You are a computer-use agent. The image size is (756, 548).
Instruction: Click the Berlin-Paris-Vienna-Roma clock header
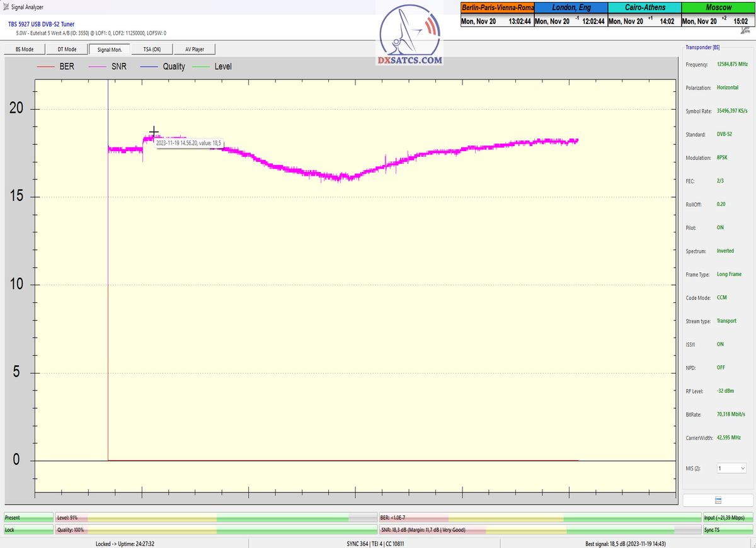tap(497, 8)
